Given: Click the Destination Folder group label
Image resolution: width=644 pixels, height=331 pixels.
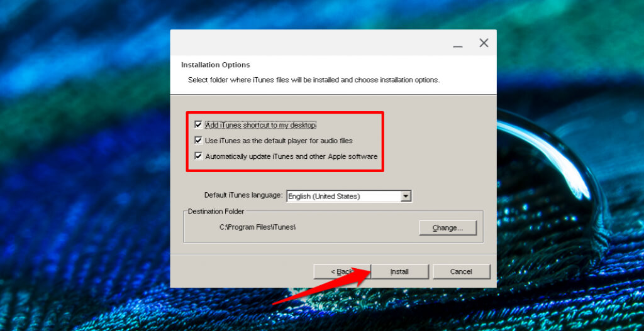Looking at the screenshot, I should (216, 212).
